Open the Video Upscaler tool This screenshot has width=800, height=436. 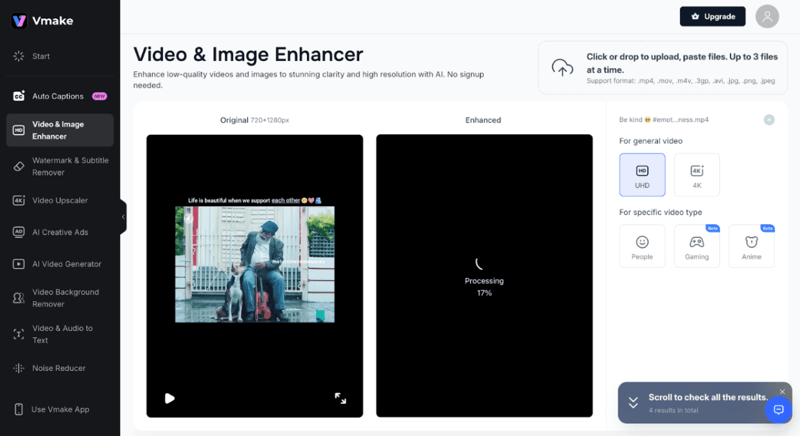coord(60,200)
